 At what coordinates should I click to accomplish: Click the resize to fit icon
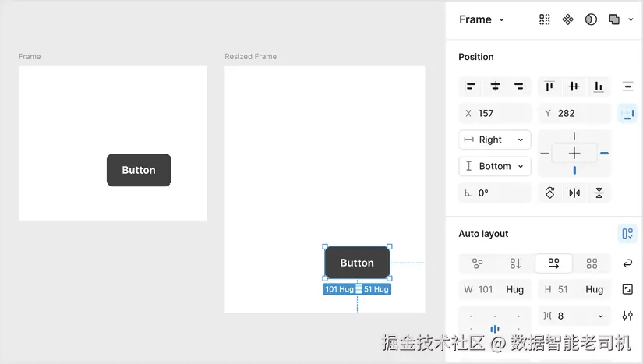pyautogui.click(x=627, y=289)
